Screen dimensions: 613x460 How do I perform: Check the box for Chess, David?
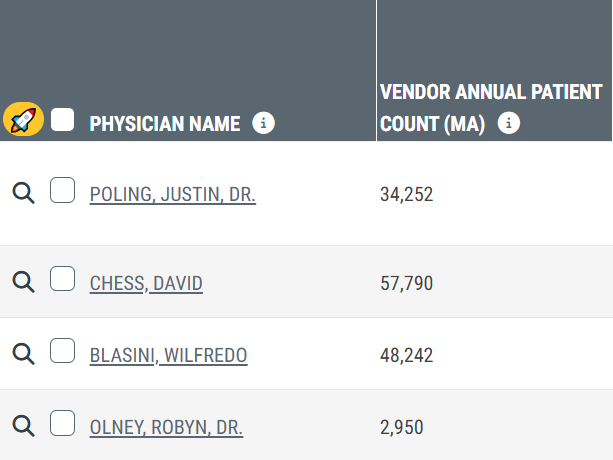[63, 279]
